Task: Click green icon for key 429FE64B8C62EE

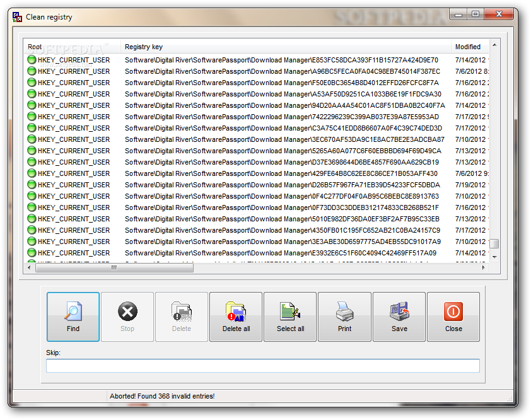Action: (x=32, y=173)
